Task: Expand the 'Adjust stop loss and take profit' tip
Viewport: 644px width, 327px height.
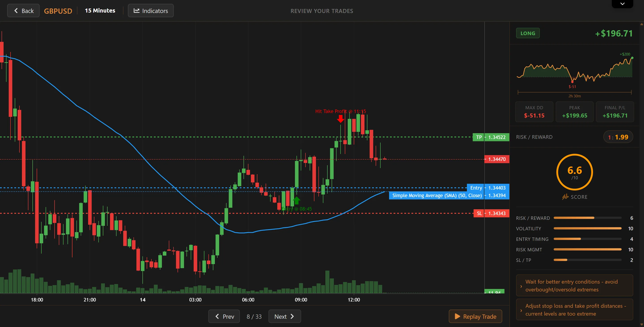Action: pos(574,310)
